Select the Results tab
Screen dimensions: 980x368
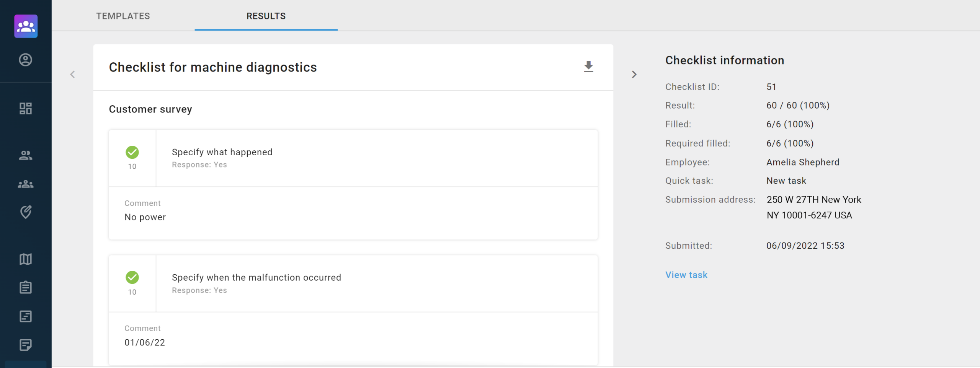tap(266, 16)
